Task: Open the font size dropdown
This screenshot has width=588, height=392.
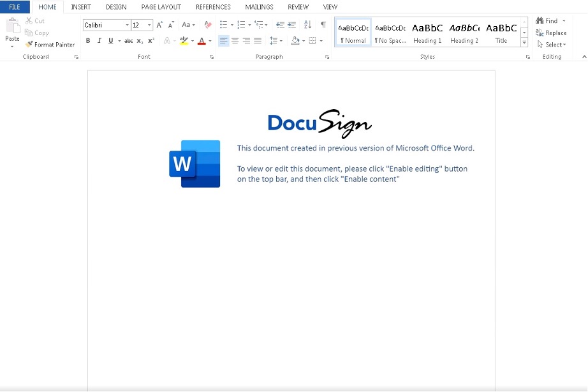Action: (x=149, y=25)
